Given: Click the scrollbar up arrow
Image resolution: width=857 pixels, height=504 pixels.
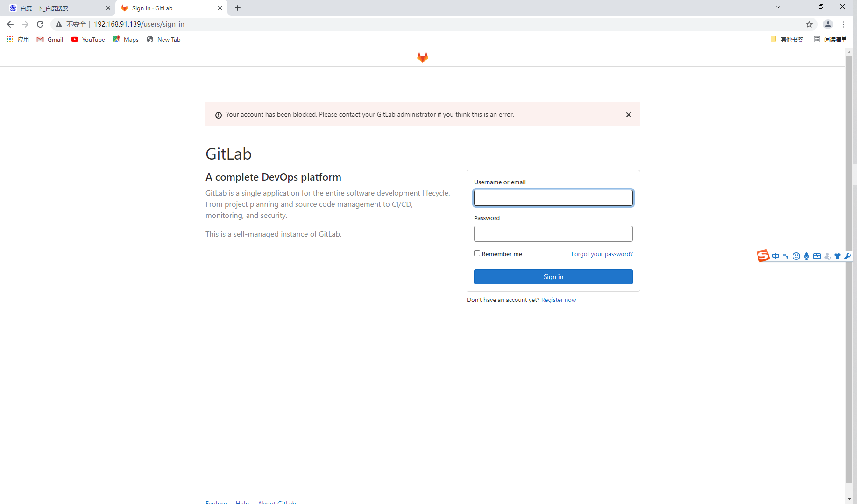Looking at the screenshot, I should tap(849, 52).
